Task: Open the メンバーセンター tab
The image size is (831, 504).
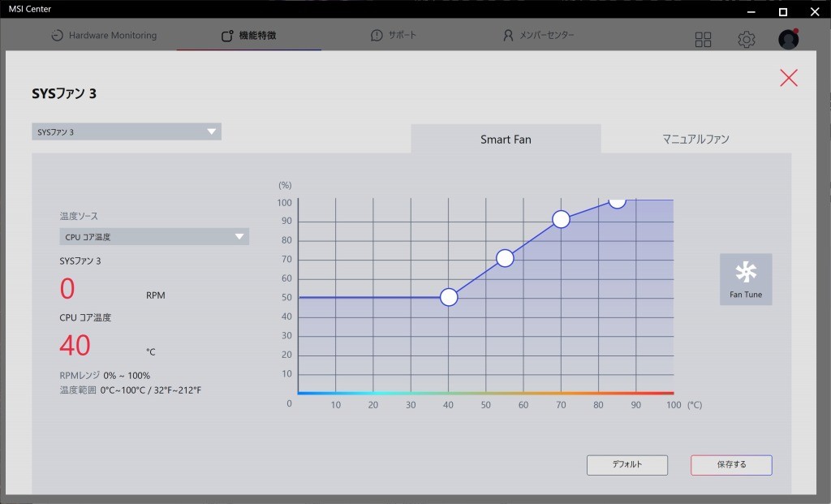Action: 539,36
